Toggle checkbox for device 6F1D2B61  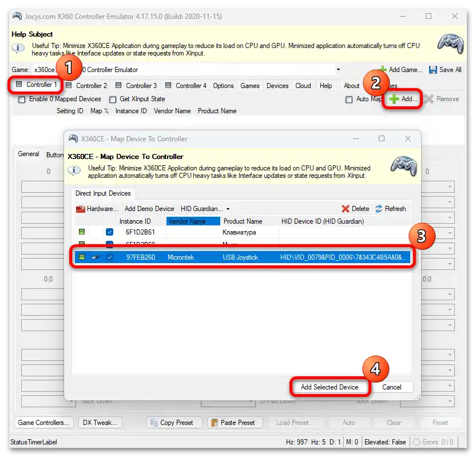[110, 232]
